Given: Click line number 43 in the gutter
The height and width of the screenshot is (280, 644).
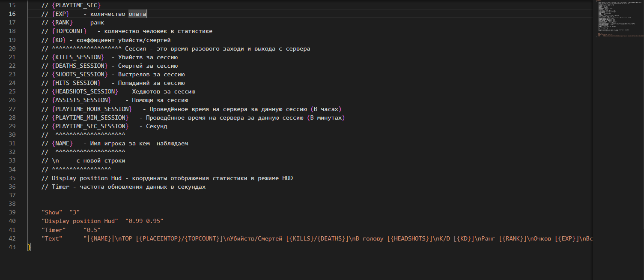Looking at the screenshot, I should tap(12, 247).
